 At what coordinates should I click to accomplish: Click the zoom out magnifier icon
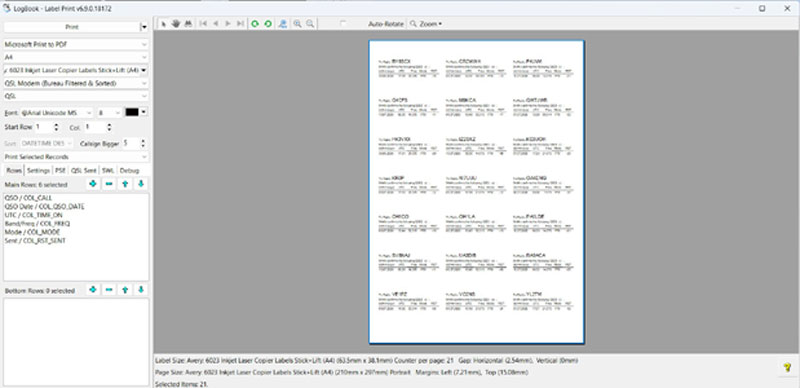310,24
